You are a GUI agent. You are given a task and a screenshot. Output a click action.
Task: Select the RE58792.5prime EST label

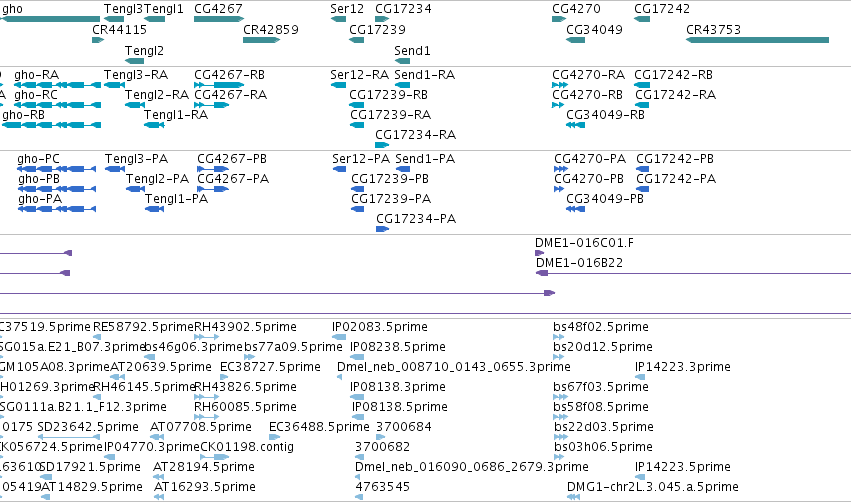[143, 327]
